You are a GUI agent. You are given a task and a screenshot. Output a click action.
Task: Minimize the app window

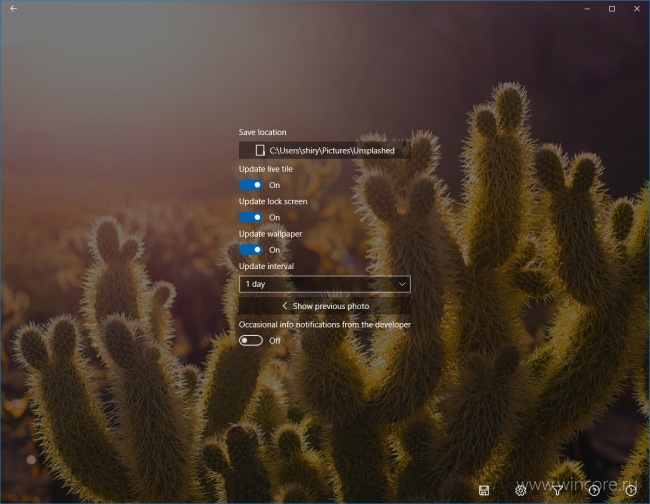coord(587,9)
